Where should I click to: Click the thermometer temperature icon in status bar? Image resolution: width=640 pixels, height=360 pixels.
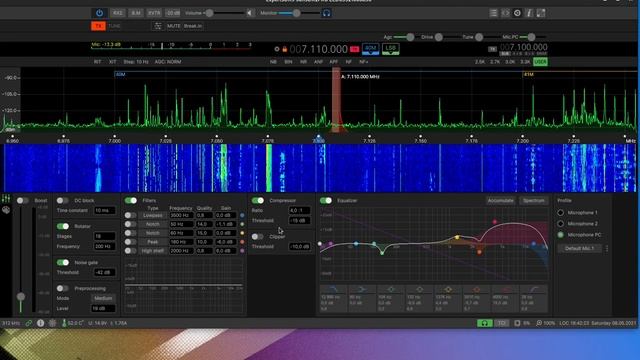coord(64,323)
